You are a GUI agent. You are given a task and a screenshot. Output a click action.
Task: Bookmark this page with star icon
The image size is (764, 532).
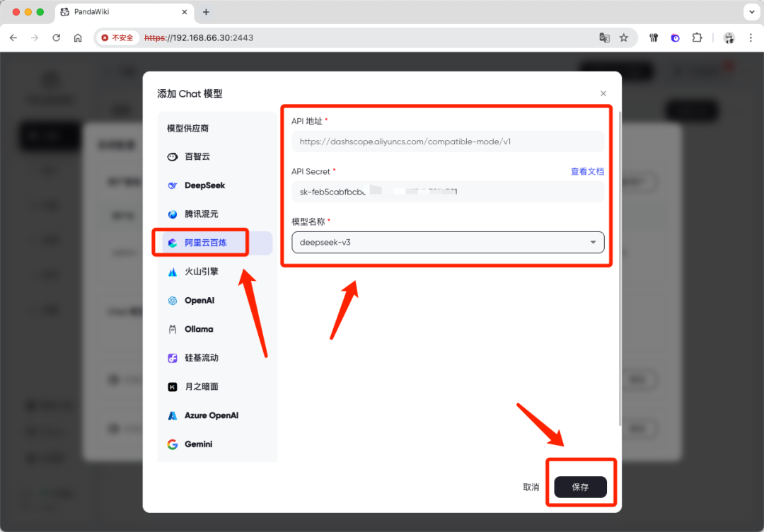click(x=624, y=37)
